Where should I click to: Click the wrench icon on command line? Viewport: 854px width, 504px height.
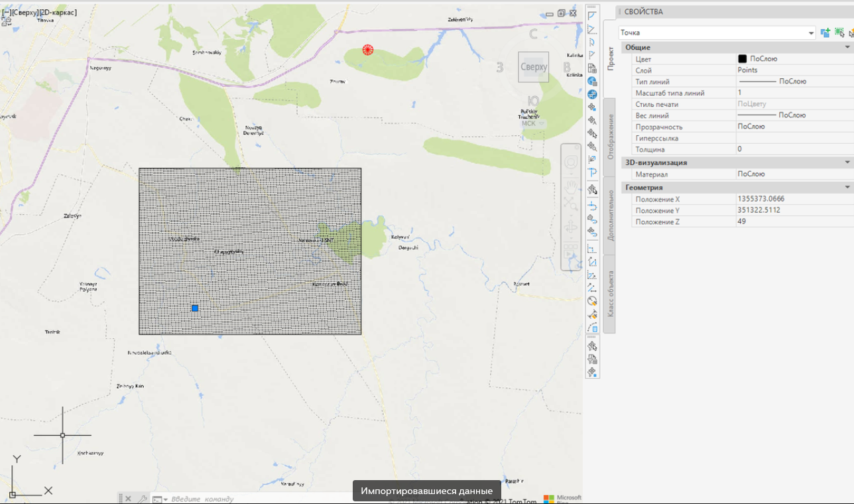[x=142, y=499]
